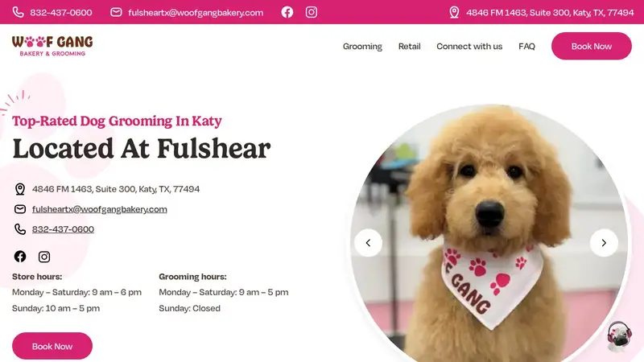Click the location pin icon beside the hero address
The width and height of the screenshot is (644, 362).
pyautogui.click(x=20, y=189)
